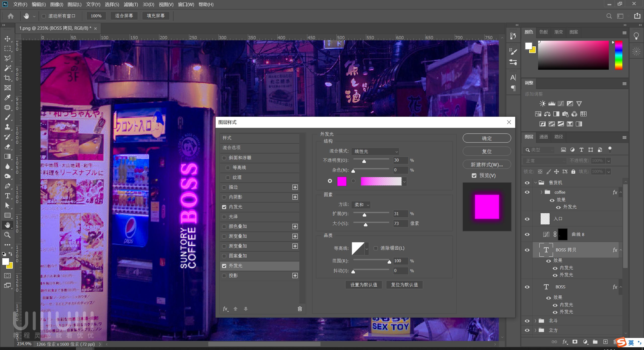The height and width of the screenshot is (350, 644).
Task: Expand the 北斗 layer group
Action: (536, 321)
